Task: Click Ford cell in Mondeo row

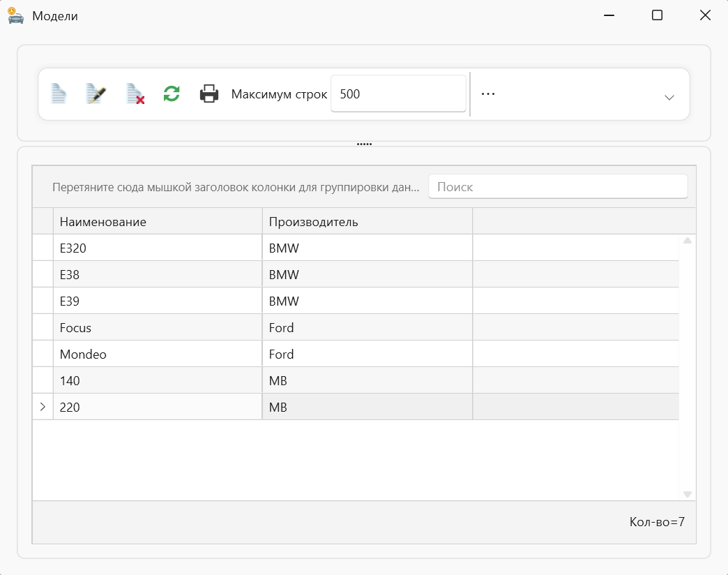Action: [367, 354]
